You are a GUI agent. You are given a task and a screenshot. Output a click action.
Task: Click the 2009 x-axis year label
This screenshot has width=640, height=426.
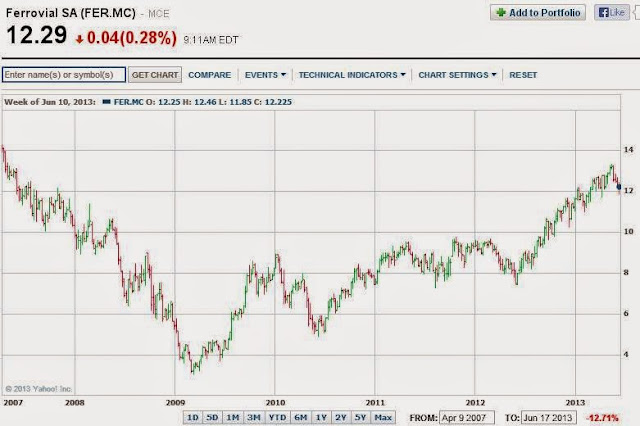click(175, 403)
